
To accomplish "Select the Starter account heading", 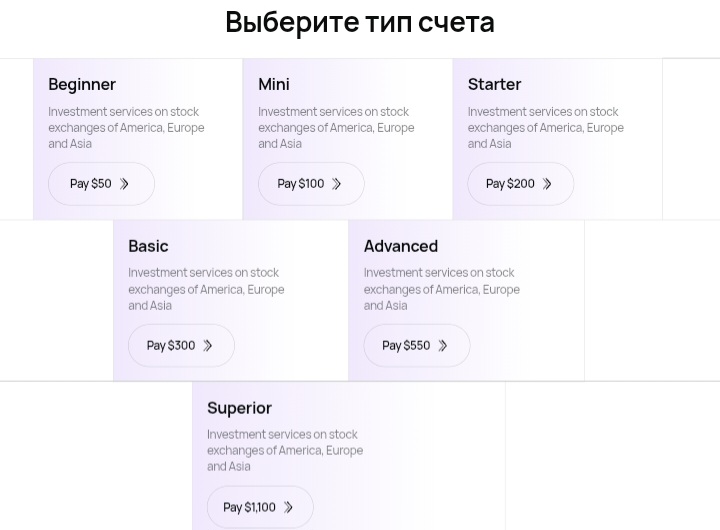I will pyautogui.click(x=494, y=84).
